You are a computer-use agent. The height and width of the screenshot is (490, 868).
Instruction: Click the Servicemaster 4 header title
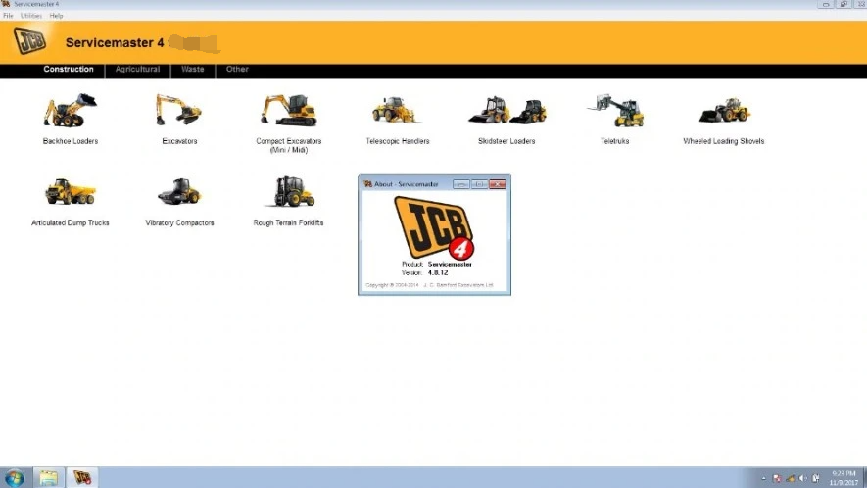click(x=115, y=43)
